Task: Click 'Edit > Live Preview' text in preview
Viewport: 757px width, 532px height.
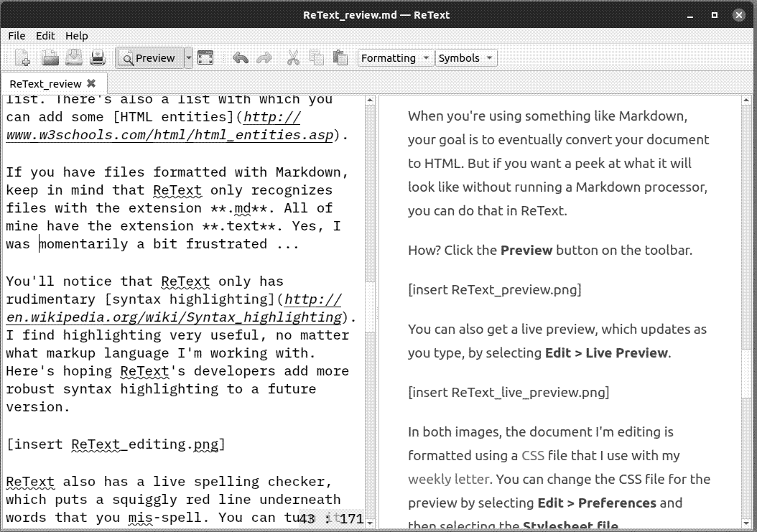Action: click(606, 353)
